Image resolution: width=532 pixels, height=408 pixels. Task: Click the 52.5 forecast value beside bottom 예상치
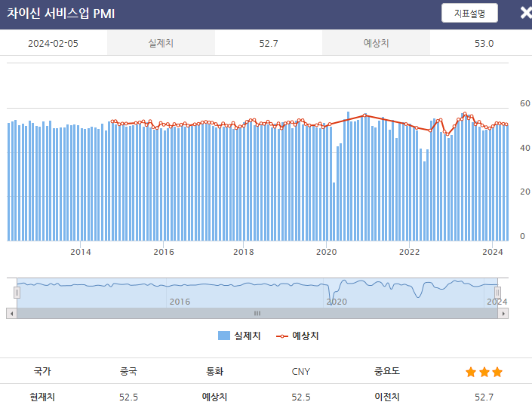[301, 397]
